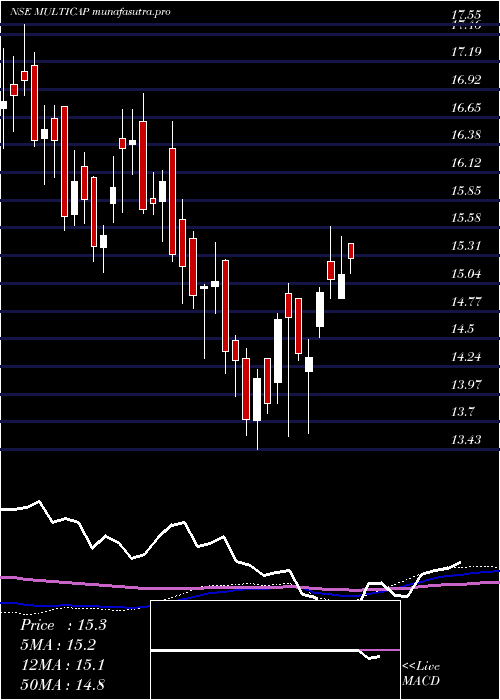Click the 14.5 axis label
This screenshot has width=500, height=700.
462,329
